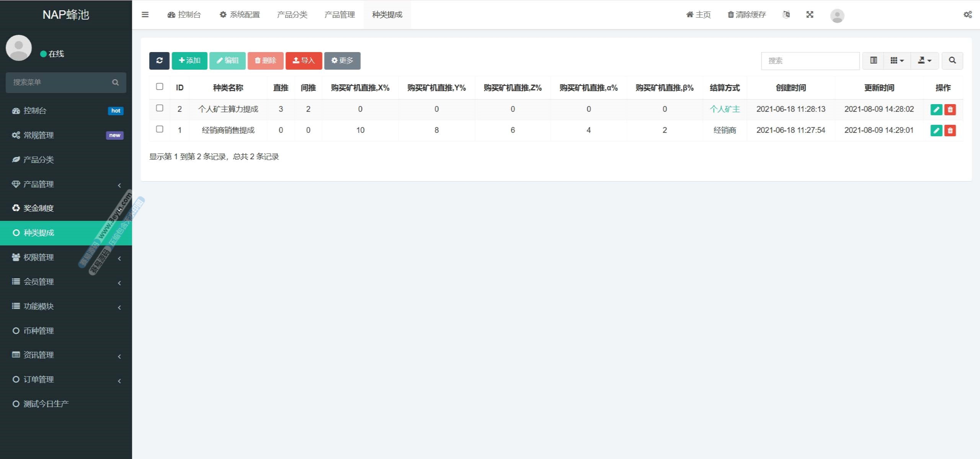
Task: Switch to the 系统配置 tab
Action: pos(240,15)
